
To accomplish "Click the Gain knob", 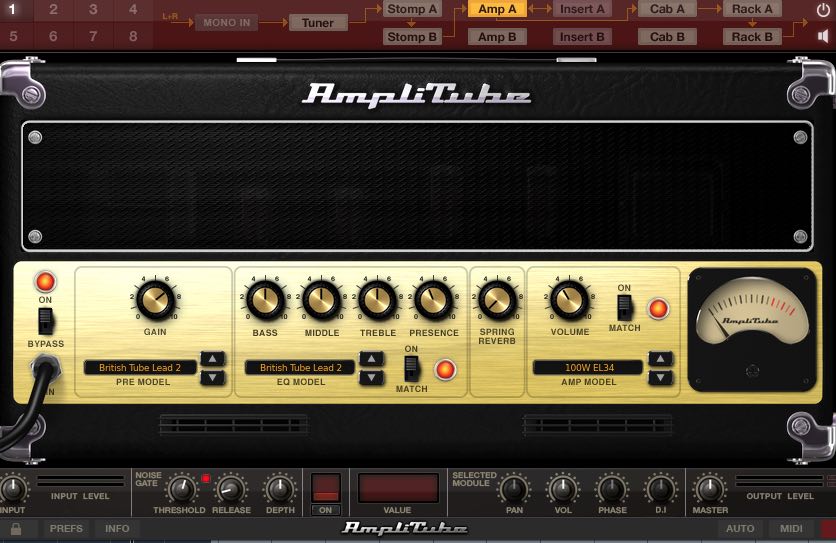I will pyautogui.click(x=155, y=299).
